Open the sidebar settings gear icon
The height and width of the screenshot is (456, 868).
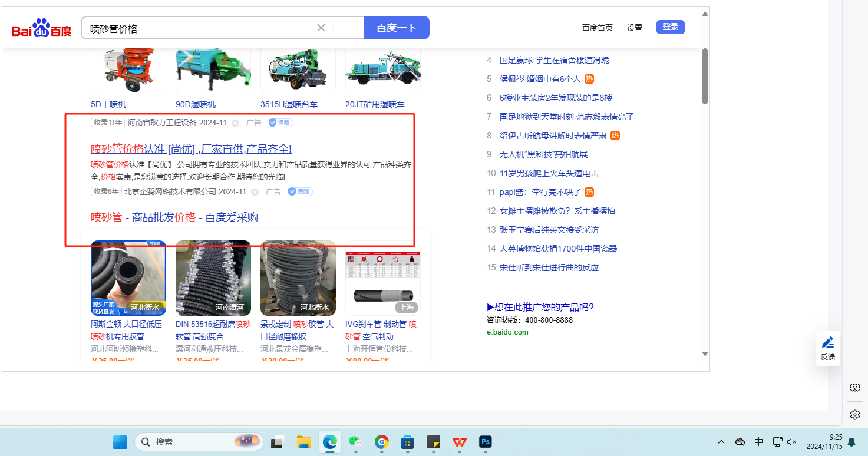tap(855, 415)
